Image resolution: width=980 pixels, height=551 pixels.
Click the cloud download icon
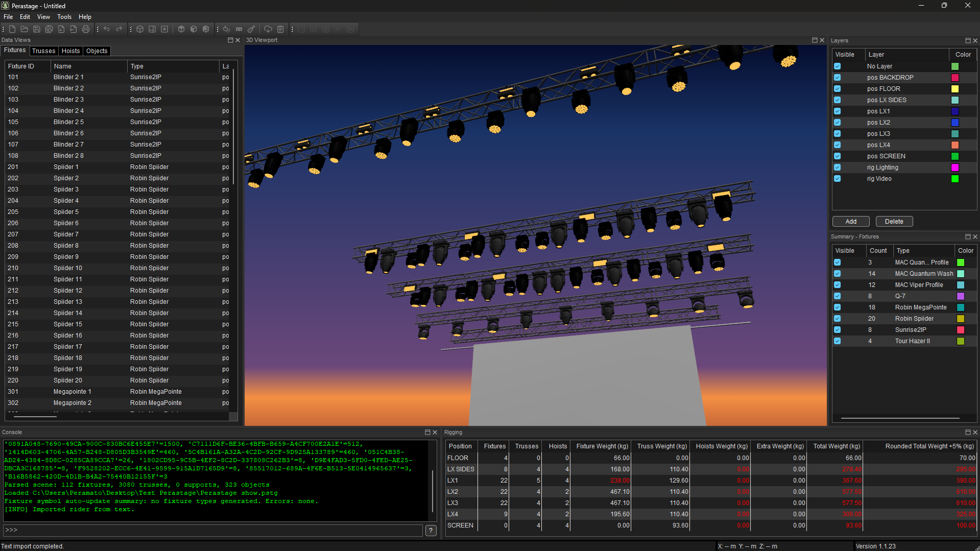tap(268, 29)
